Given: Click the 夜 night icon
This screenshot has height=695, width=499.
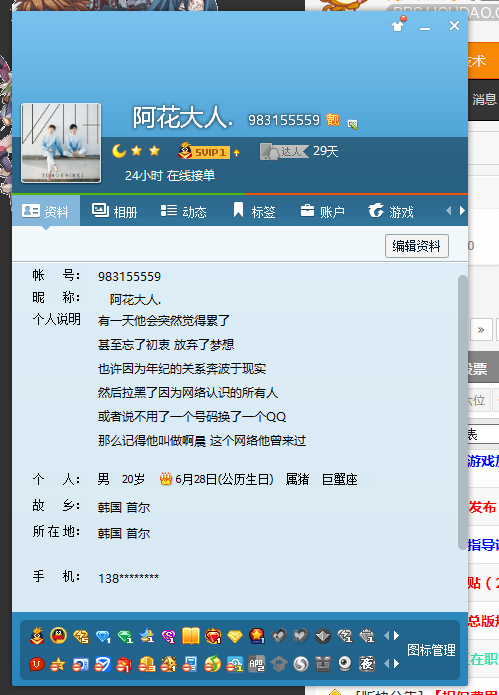Looking at the screenshot, I should 367,664.
